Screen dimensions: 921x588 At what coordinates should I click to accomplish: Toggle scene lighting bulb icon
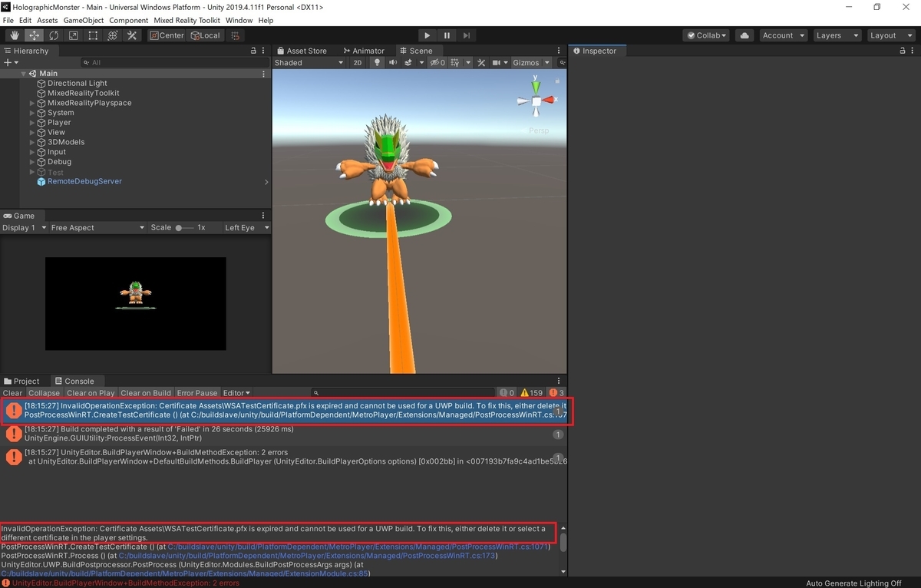coord(377,63)
